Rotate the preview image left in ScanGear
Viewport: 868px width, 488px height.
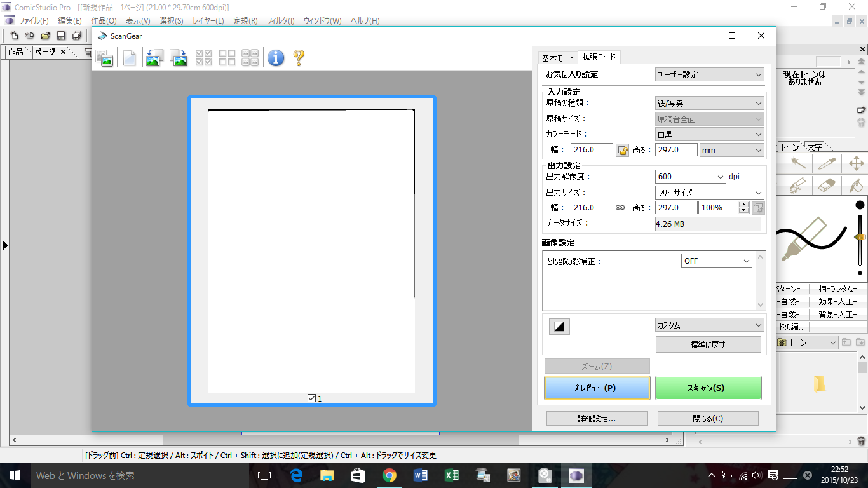pos(154,58)
